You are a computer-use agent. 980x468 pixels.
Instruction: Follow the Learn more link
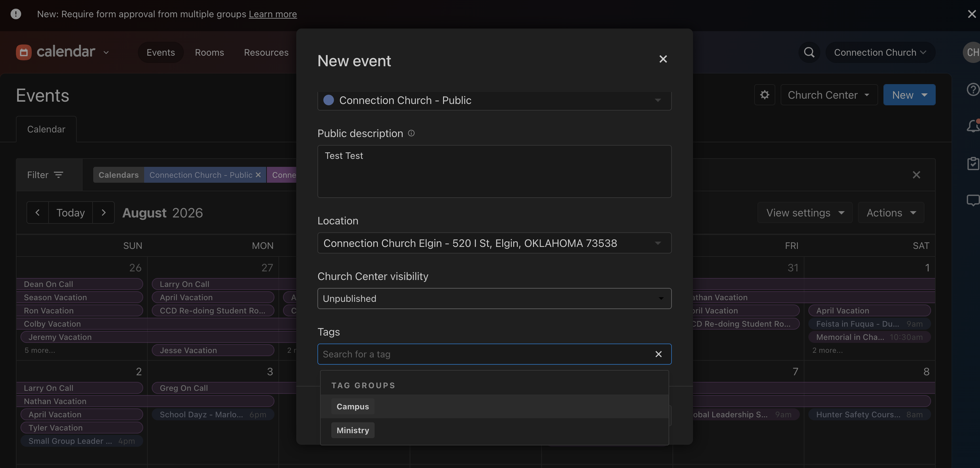point(273,14)
